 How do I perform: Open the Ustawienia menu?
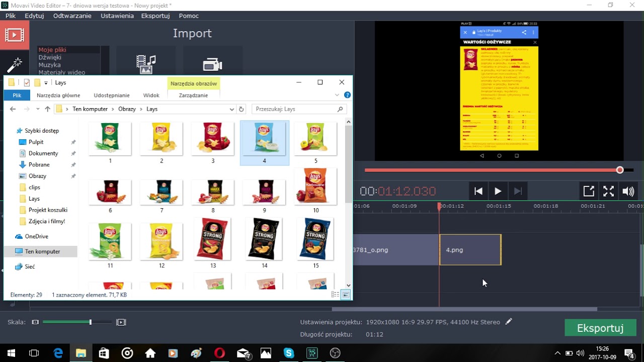coord(117,16)
